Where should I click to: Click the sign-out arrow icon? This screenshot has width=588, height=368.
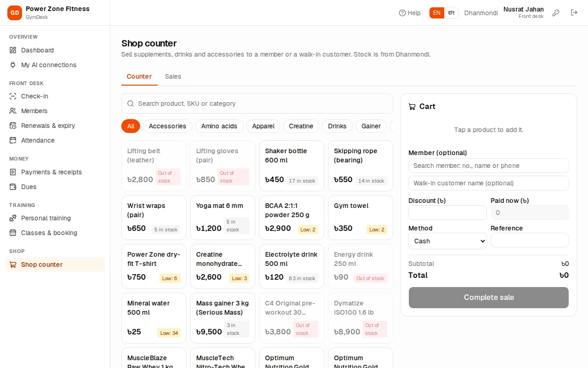click(x=574, y=13)
